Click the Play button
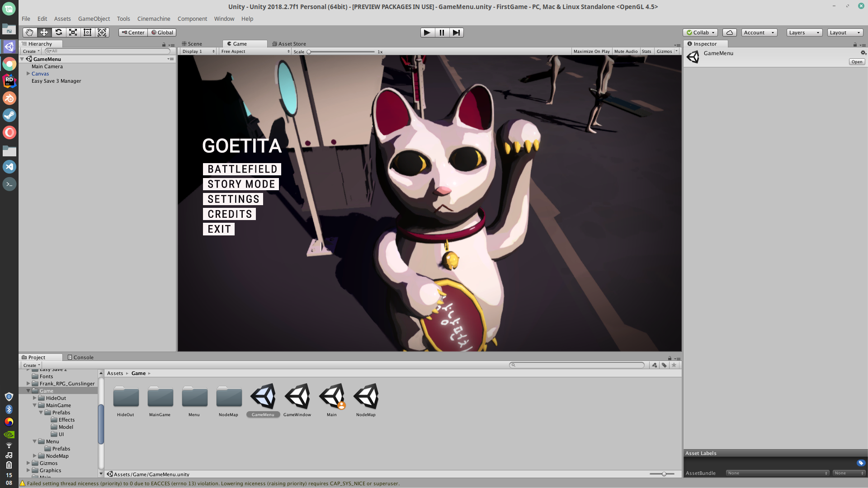The image size is (868, 488). [427, 33]
